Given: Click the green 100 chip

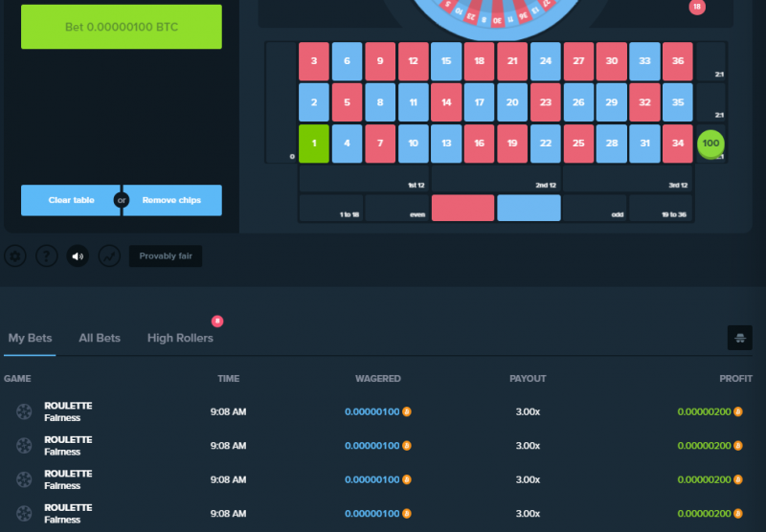Looking at the screenshot, I should (x=710, y=144).
